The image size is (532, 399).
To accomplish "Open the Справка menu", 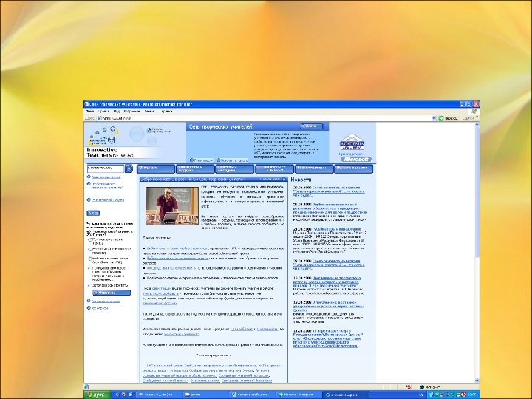I will pos(166,112).
